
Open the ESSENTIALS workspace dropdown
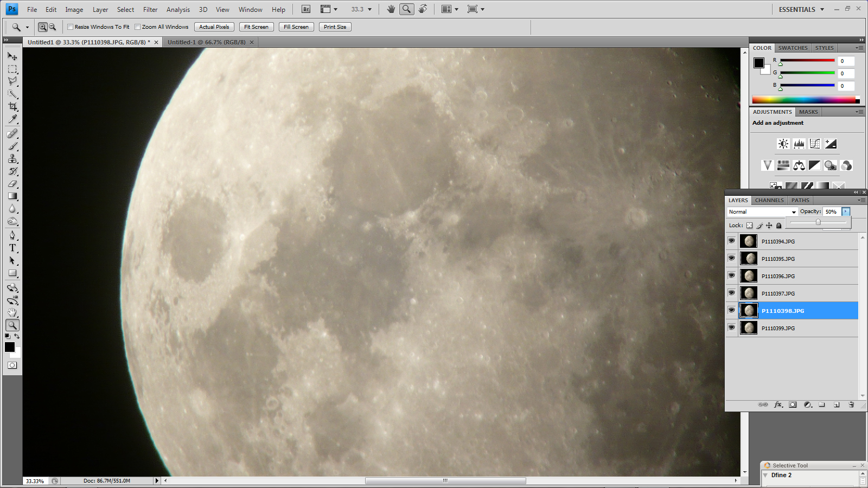801,9
